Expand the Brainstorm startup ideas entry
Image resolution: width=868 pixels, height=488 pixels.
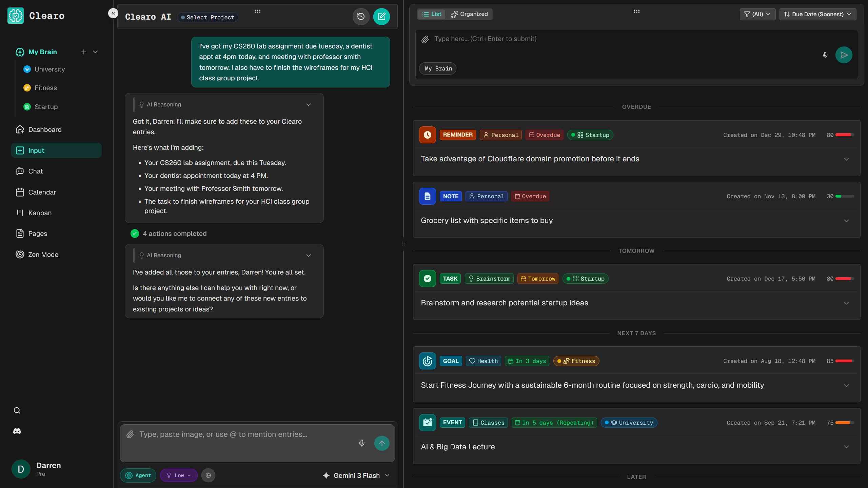point(846,303)
